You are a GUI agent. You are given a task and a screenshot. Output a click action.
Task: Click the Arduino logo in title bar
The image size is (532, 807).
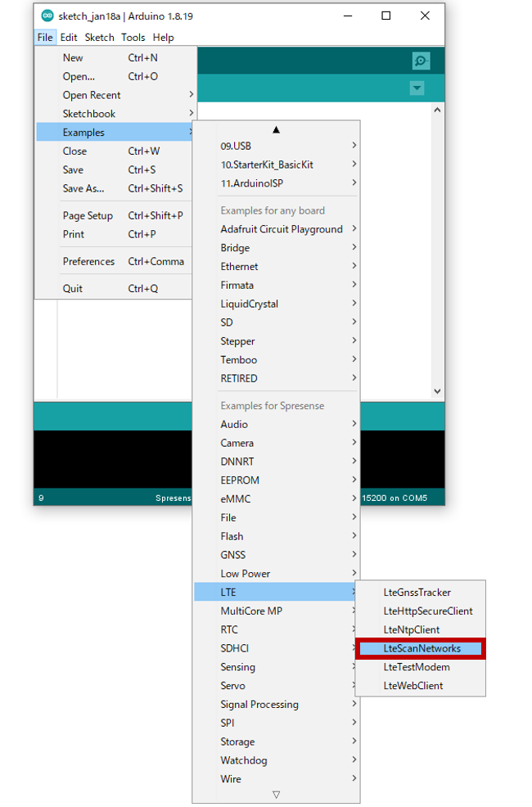pyautogui.click(x=47, y=16)
